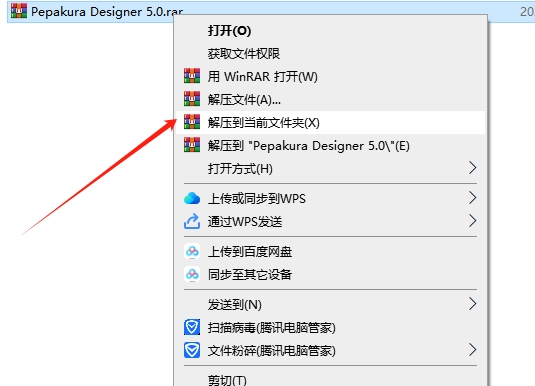Click the WinRAR icon beside 解压文件(A)...
Screen dimensions: 535x386
coord(192,99)
